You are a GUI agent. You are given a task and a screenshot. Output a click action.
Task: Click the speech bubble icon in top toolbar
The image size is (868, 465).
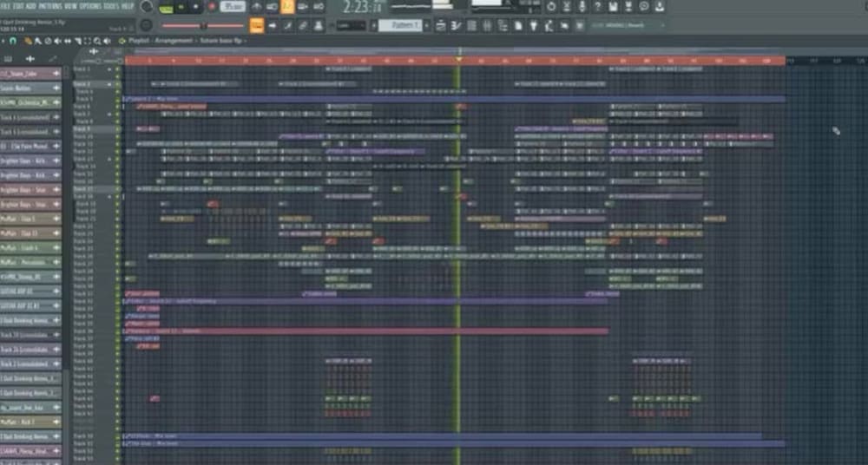pyautogui.click(x=644, y=7)
